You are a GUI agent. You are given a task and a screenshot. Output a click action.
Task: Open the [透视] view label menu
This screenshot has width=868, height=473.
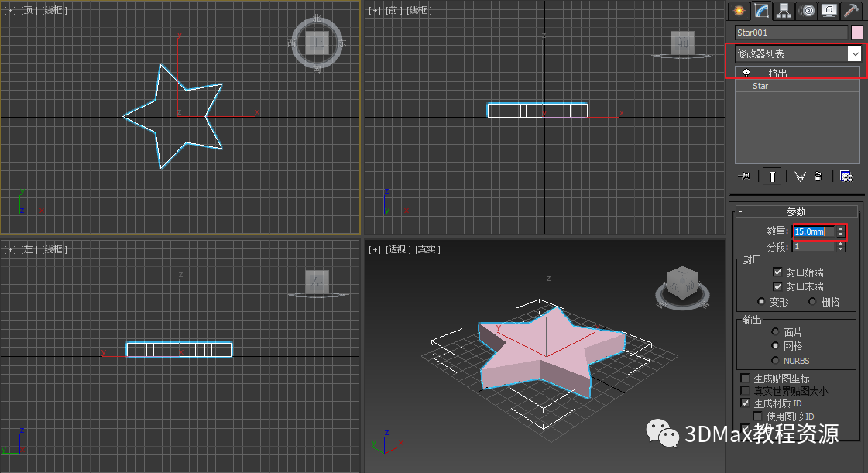(397, 249)
